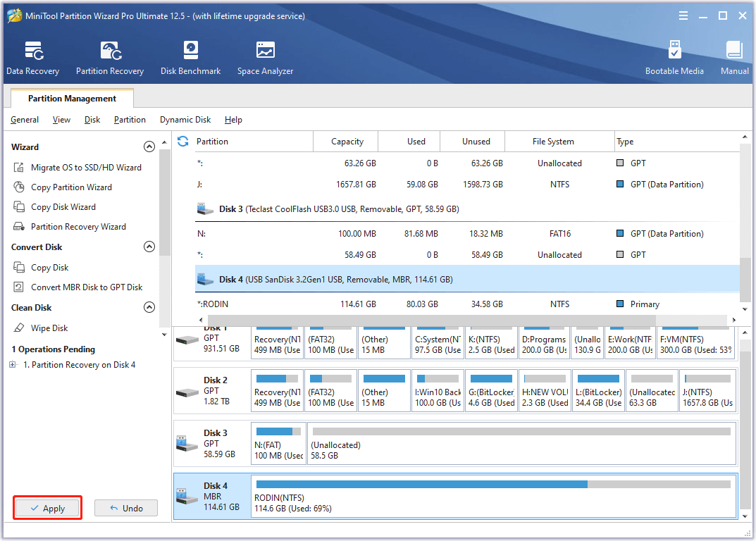Select N:(FAT) block on Disk 3 map
This screenshot has height=541, width=756.
point(278,444)
